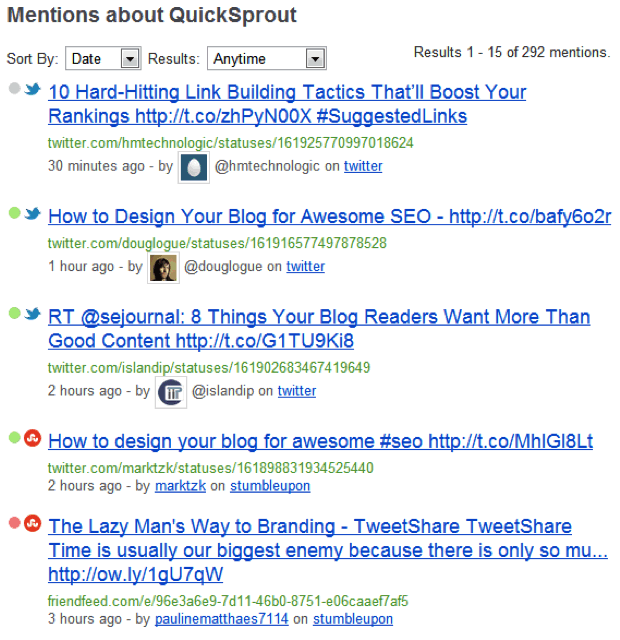The width and height of the screenshot is (620, 640).
Task: Click red sentiment dot on Lazy Man's mention
Action: click(x=14, y=523)
